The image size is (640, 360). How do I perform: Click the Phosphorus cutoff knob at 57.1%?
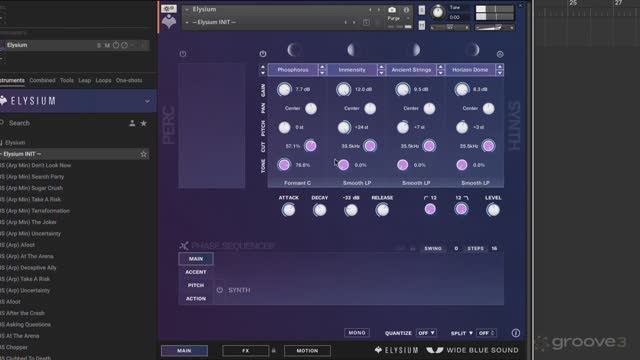[311, 146]
